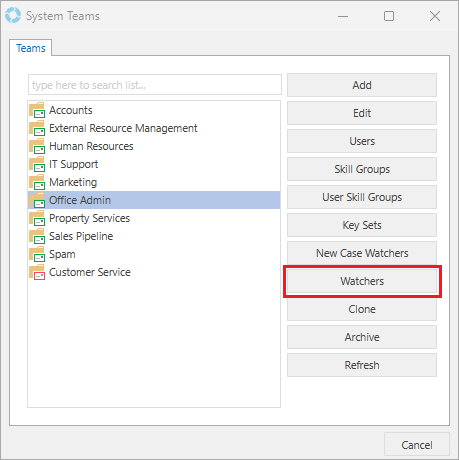Click the Sales Pipeline folder icon

(37, 236)
